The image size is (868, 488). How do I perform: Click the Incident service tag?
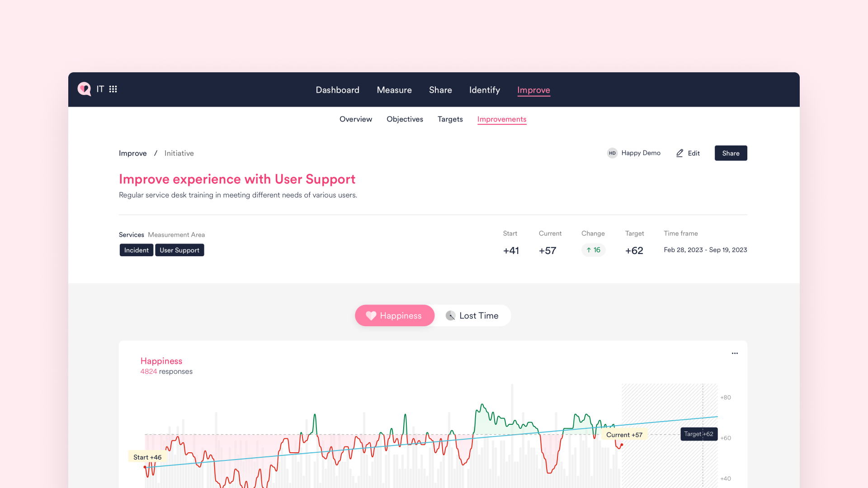(136, 250)
